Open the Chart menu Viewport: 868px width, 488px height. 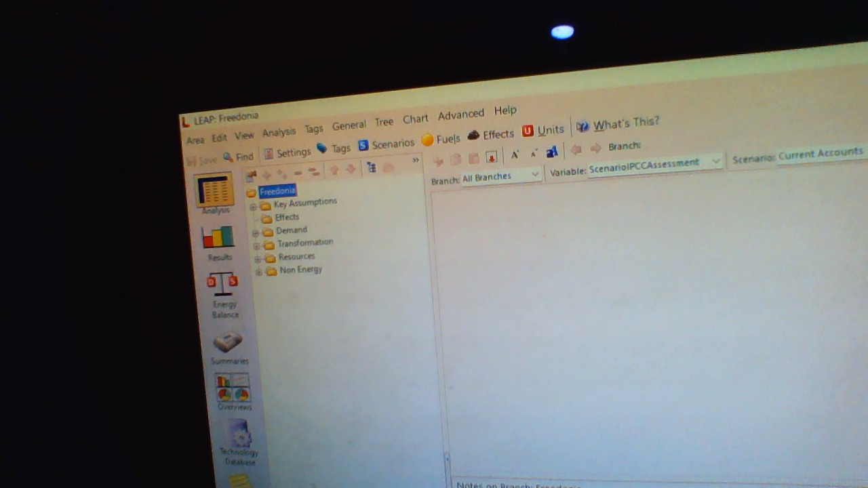(415, 119)
